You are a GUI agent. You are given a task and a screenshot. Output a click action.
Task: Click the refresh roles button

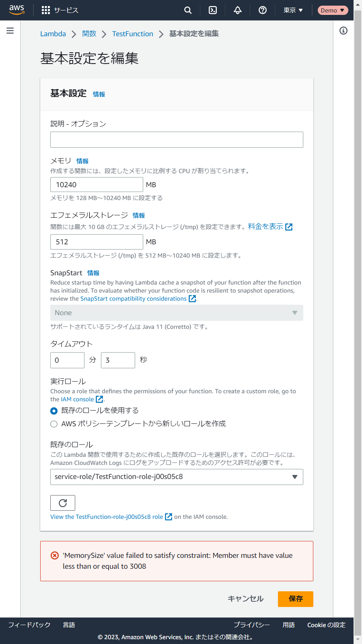(x=63, y=503)
